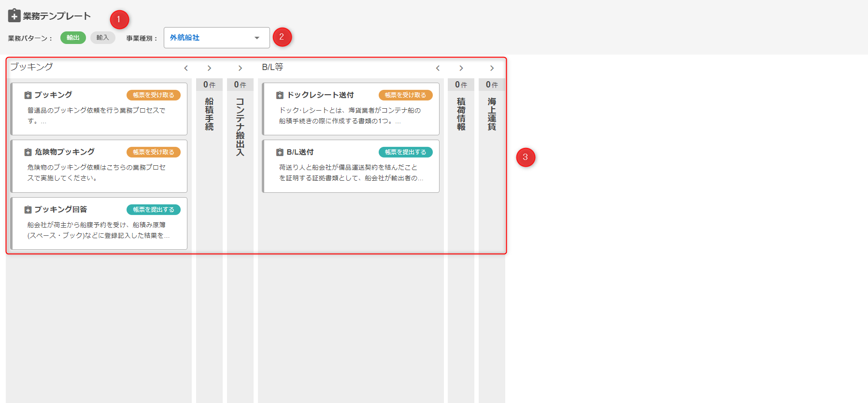
Task: Open the 危険物ブッキング card title
Action: click(x=65, y=152)
